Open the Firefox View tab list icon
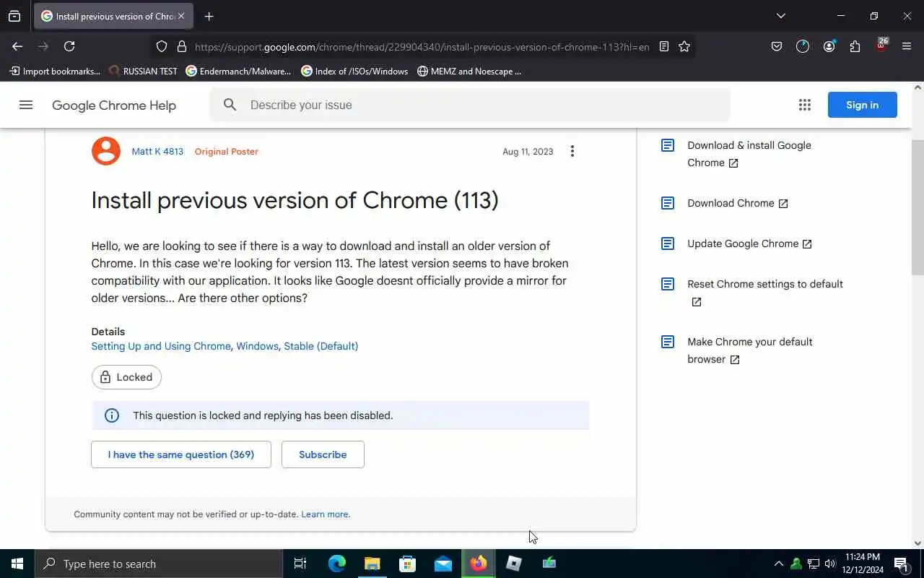Viewport: 924px width, 578px height. [14, 16]
